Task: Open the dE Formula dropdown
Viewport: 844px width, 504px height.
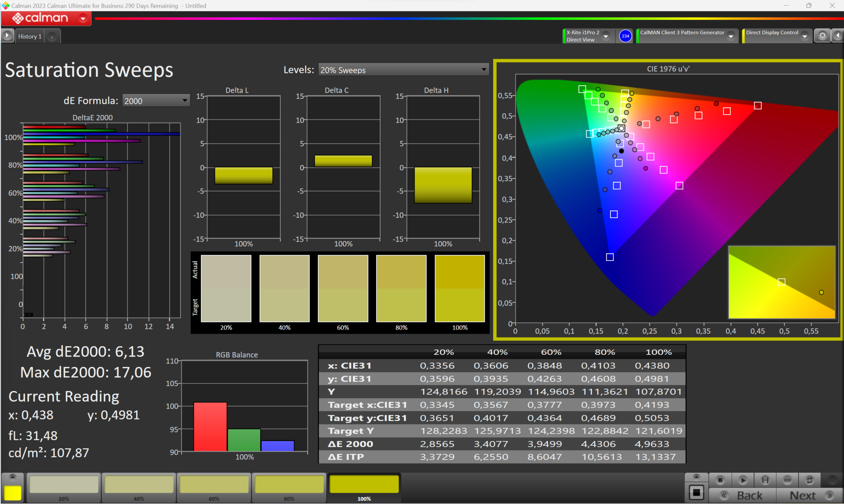Action: tap(156, 101)
